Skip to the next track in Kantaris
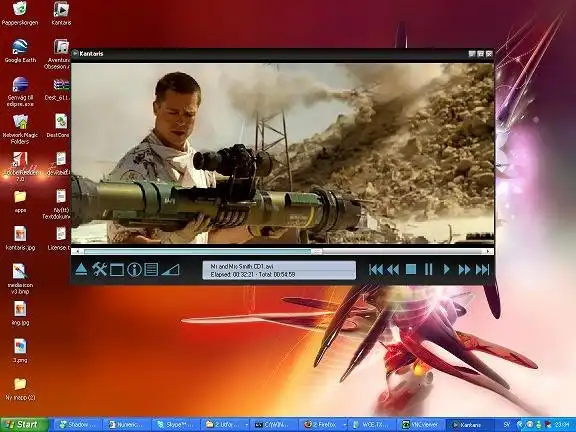The image size is (576, 432). pyautogui.click(x=482, y=270)
